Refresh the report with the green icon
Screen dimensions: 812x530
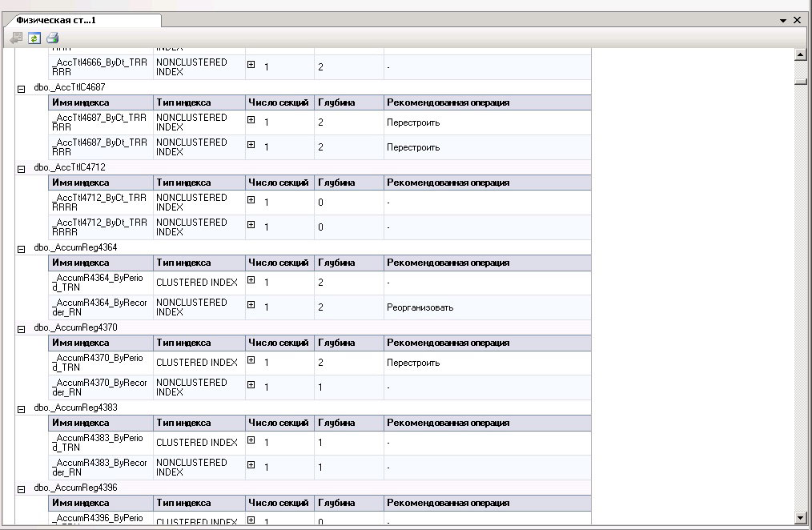click(34, 38)
